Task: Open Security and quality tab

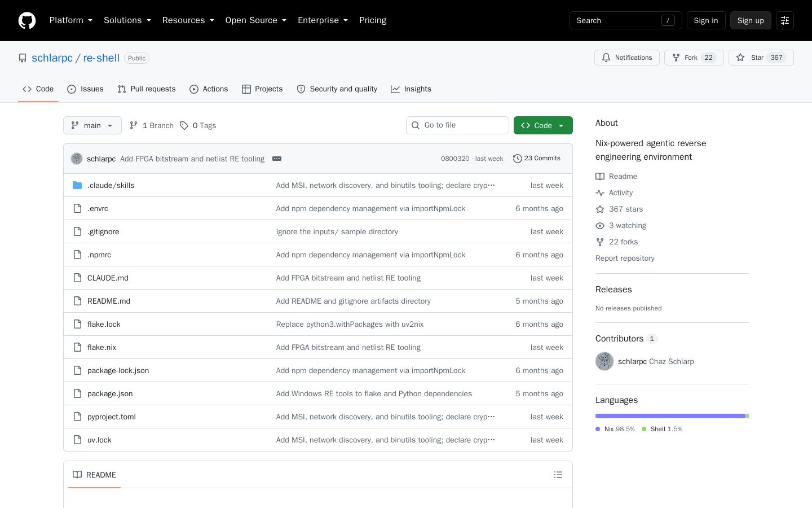Action: coord(337,89)
